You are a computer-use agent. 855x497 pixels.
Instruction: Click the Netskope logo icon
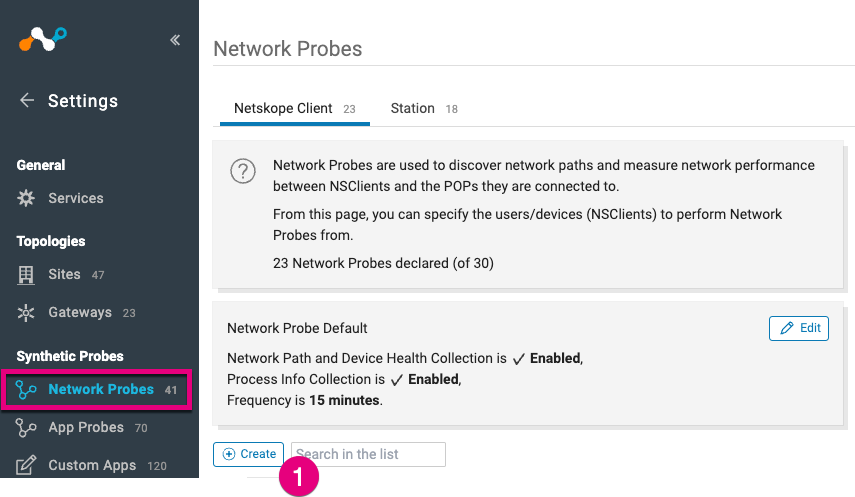point(43,39)
